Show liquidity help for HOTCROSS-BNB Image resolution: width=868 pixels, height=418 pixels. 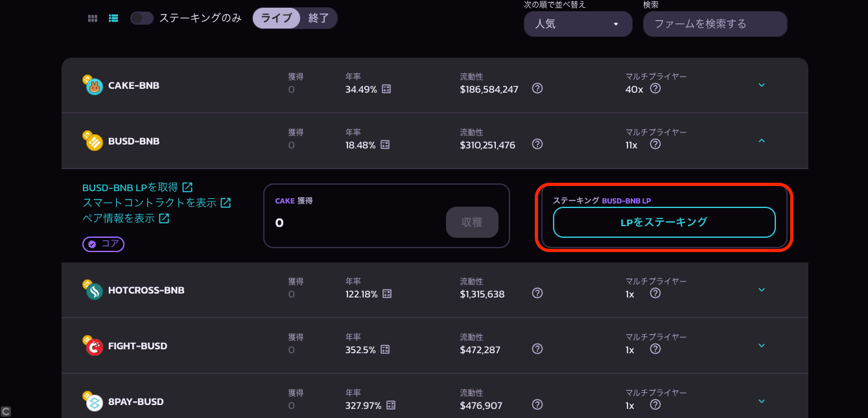pos(537,294)
